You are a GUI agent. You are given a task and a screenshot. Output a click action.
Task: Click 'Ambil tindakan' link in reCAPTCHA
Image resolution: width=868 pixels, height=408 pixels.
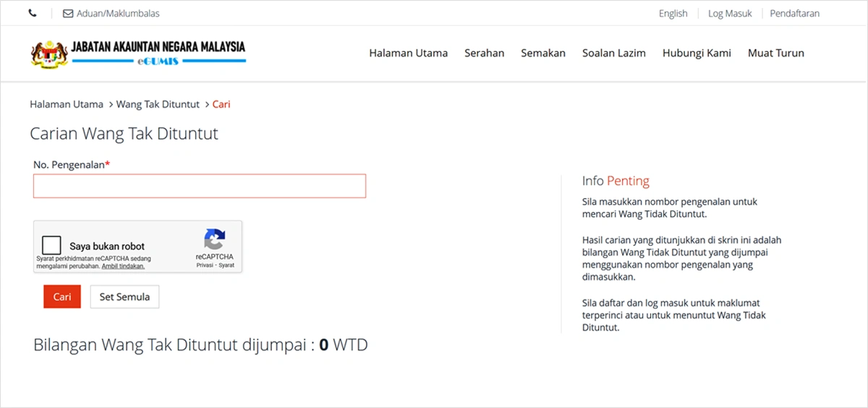123,265
